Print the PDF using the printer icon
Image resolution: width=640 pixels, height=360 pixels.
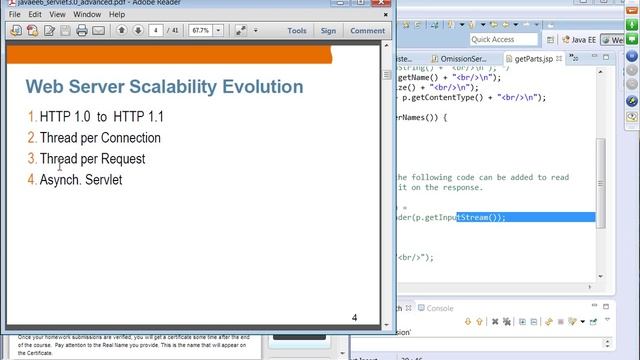pos(82,31)
